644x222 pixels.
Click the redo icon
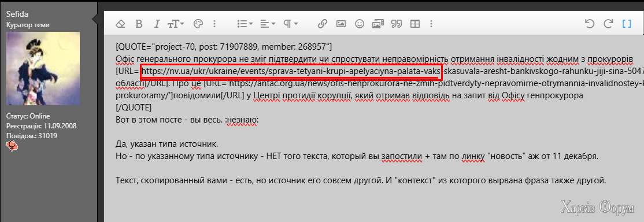point(608,24)
